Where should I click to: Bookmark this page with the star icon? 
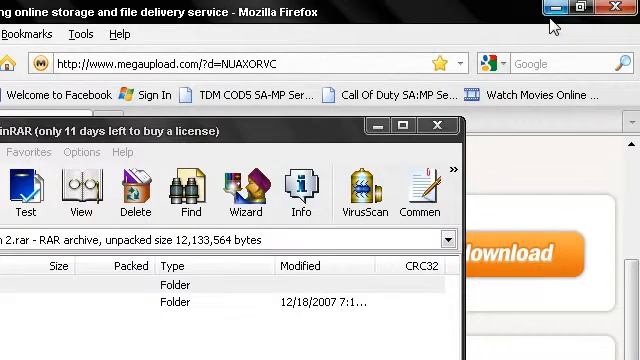[x=440, y=64]
